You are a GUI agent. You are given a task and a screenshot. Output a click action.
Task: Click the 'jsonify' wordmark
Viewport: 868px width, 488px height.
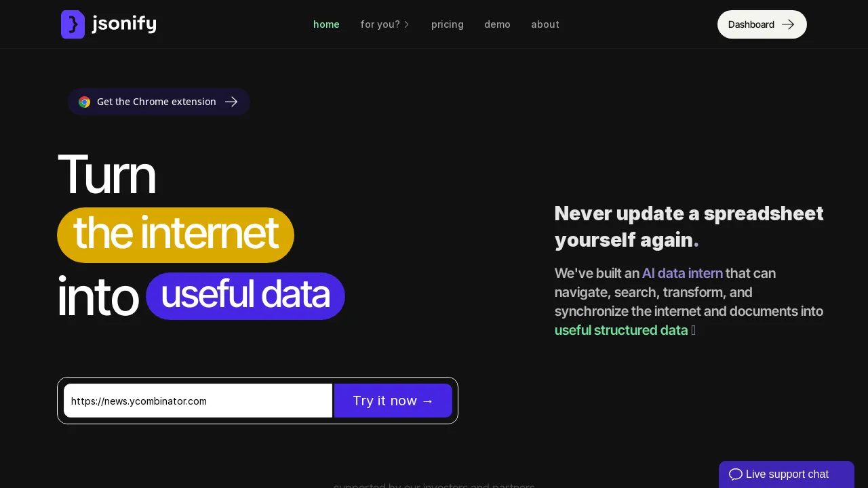(125, 24)
